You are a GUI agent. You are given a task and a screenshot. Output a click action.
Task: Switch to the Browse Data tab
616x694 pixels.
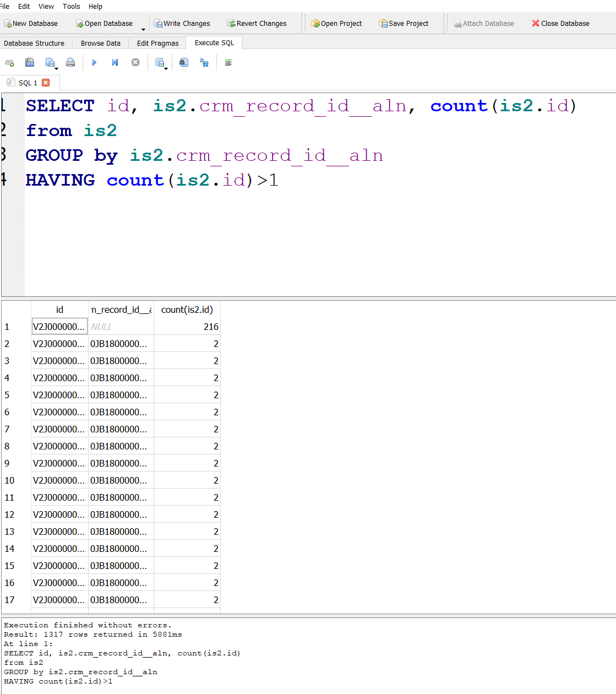[100, 43]
